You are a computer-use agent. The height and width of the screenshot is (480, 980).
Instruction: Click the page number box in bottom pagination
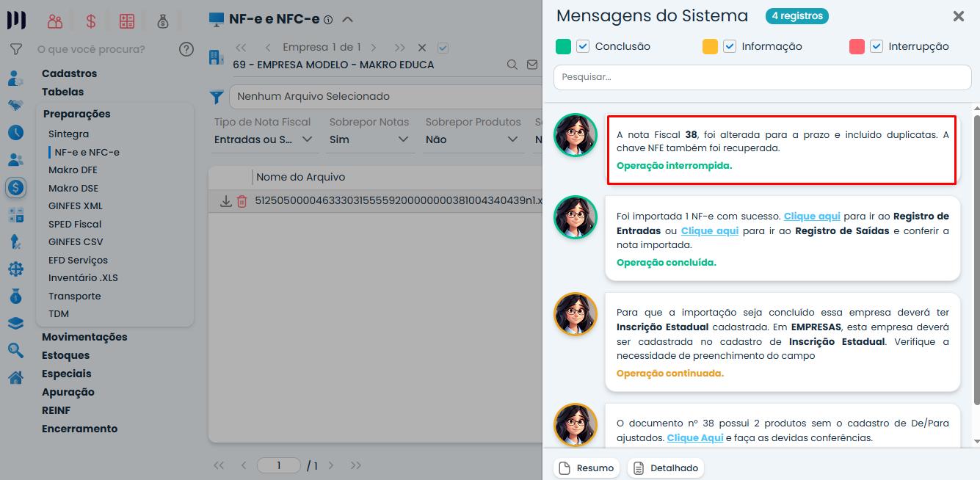point(279,465)
